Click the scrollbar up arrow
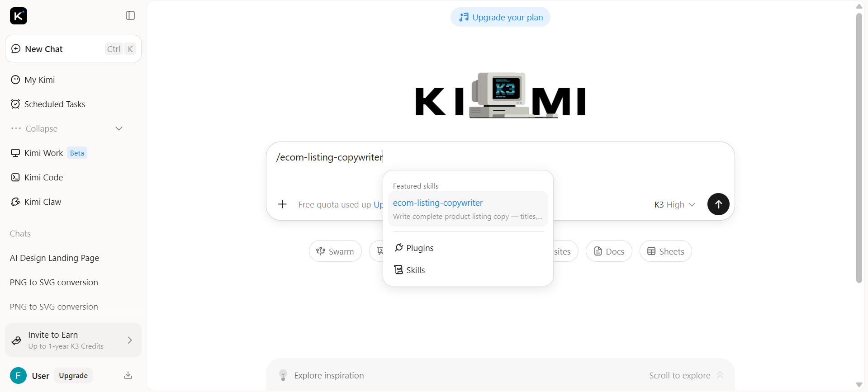The image size is (868, 392). click(859, 6)
